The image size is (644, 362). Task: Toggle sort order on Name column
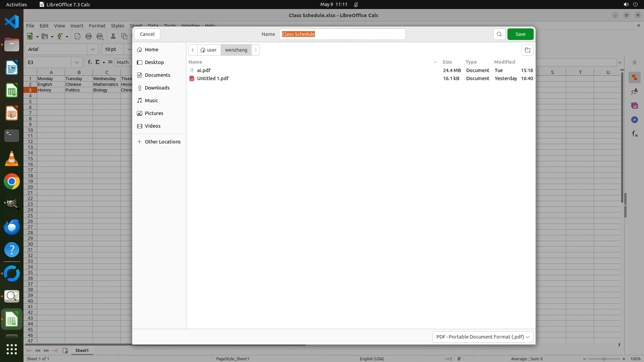195,62
